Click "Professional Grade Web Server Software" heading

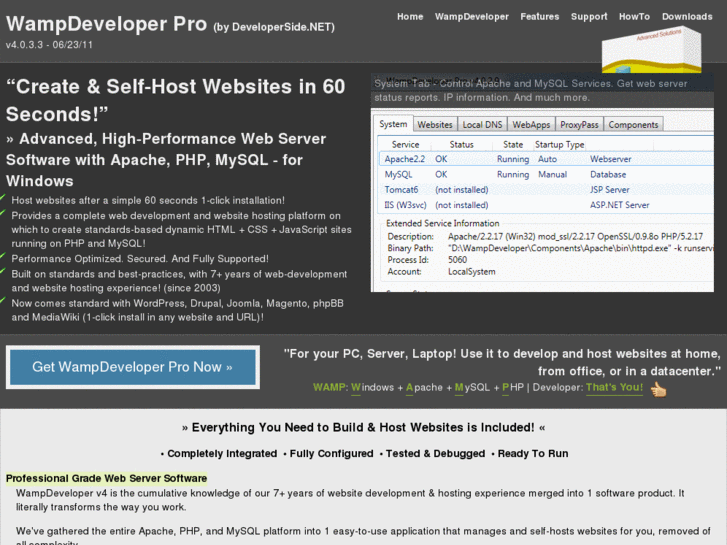106,478
